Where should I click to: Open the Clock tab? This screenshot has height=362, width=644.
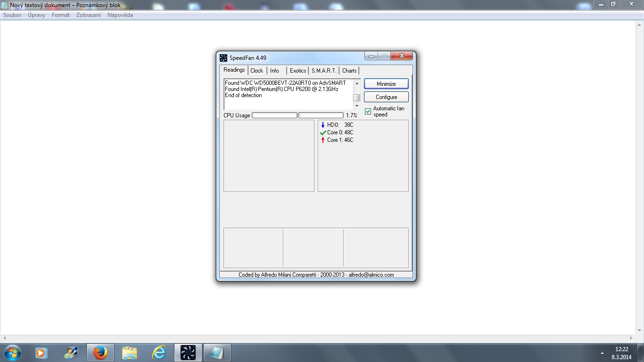257,71
